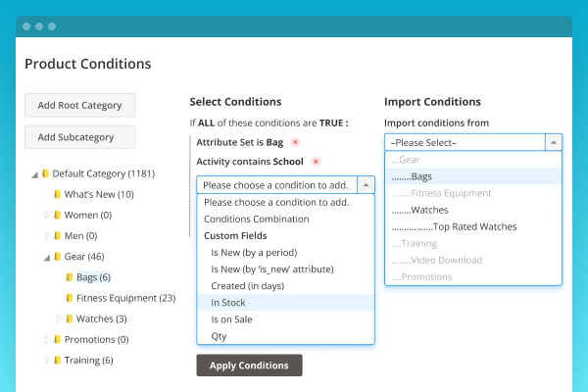The height and width of the screenshot is (392, 588).
Task: Click the Training folder icon
Action: tap(58, 360)
